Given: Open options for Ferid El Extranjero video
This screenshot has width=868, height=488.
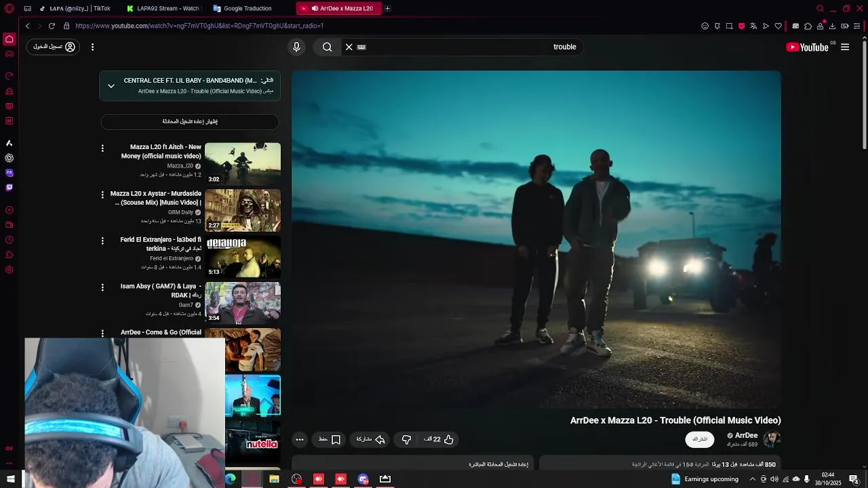Looking at the screenshot, I should click(x=102, y=241).
